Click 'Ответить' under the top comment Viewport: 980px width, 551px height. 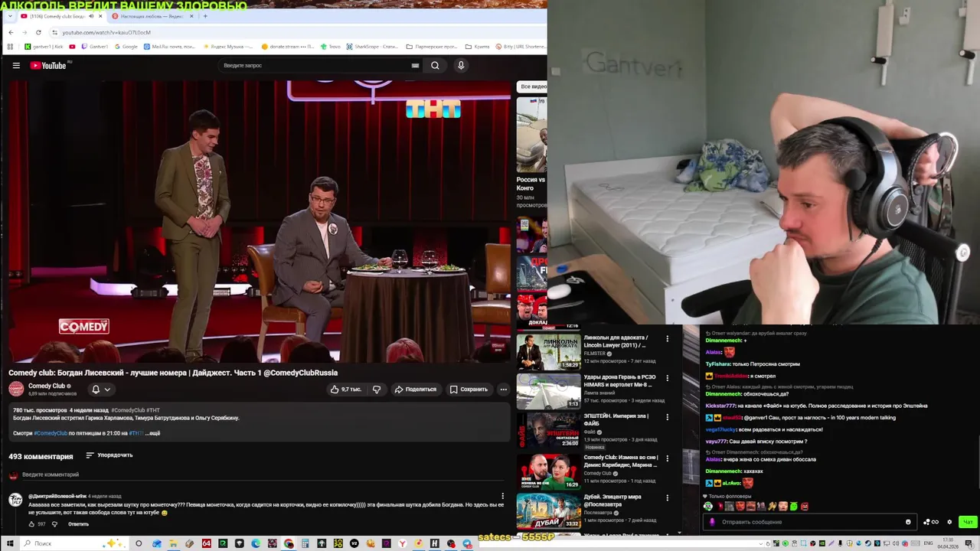(78, 524)
